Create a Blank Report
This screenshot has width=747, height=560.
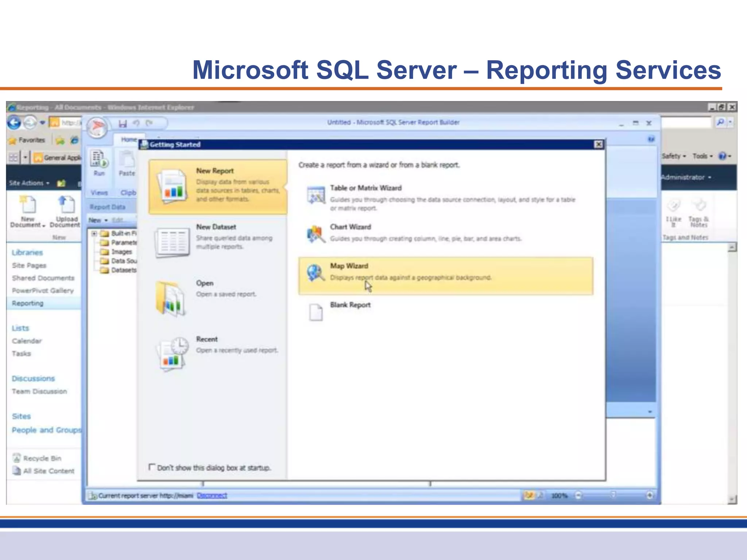pos(445,312)
